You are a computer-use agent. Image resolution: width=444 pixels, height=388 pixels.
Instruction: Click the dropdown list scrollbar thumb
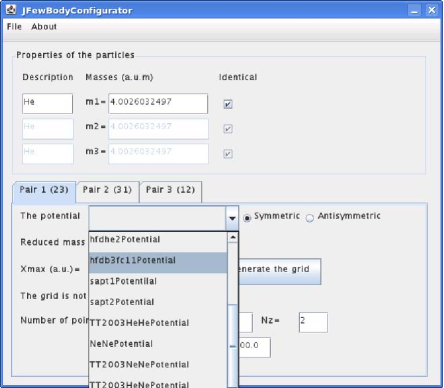pos(233,346)
